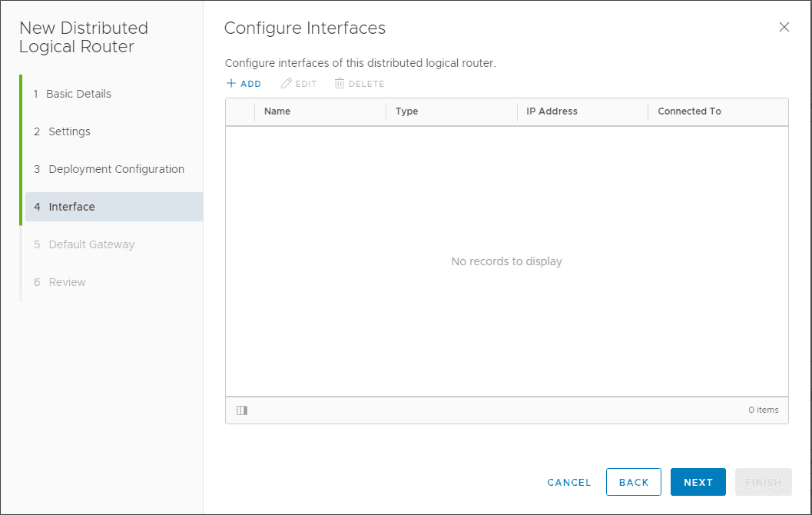Click the Type column header

pyautogui.click(x=406, y=111)
